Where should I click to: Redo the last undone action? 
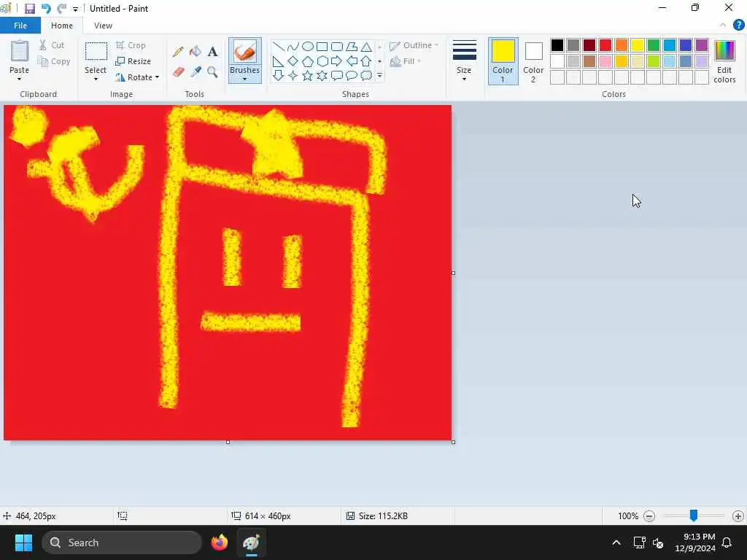61,9
